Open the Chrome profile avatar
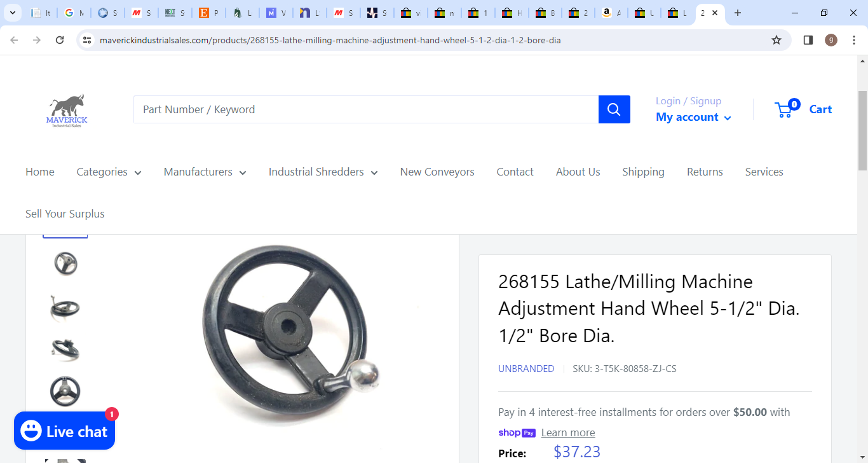Image resolution: width=868 pixels, height=463 pixels. [x=831, y=40]
